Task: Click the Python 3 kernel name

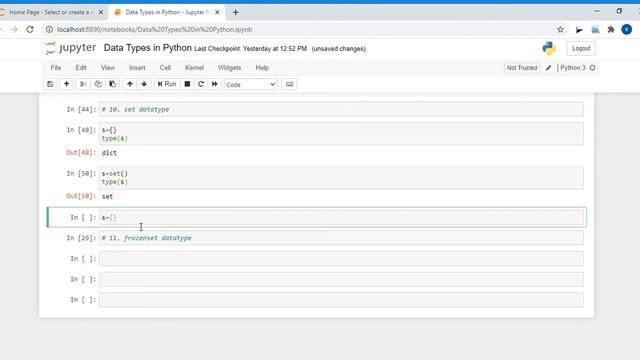Action: [x=573, y=68]
